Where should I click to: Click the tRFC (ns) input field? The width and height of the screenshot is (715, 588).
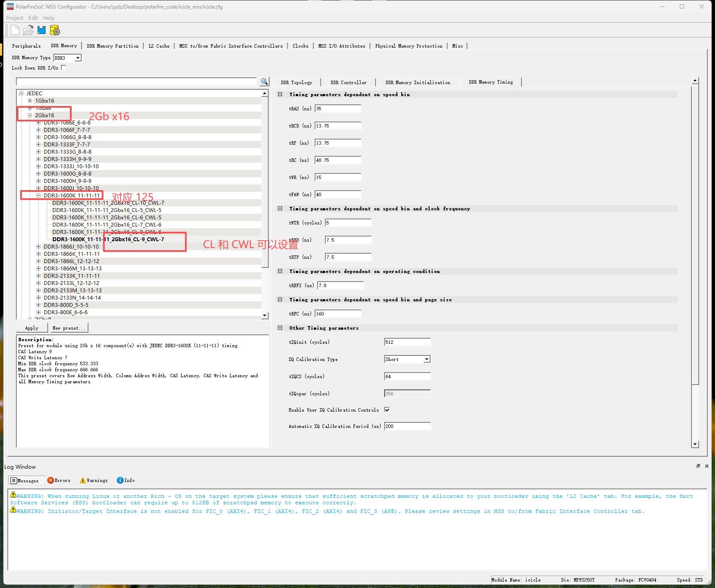click(x=338, y=314)
